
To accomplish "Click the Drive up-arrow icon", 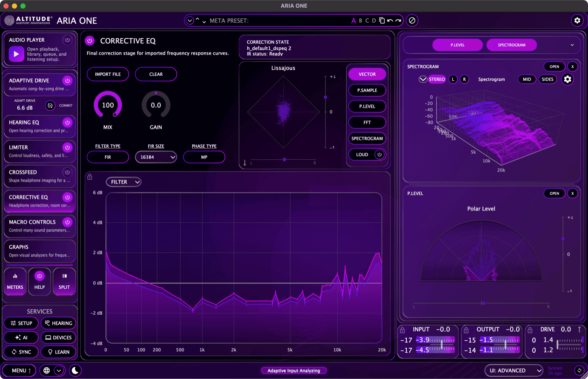I will coord(579,329).
